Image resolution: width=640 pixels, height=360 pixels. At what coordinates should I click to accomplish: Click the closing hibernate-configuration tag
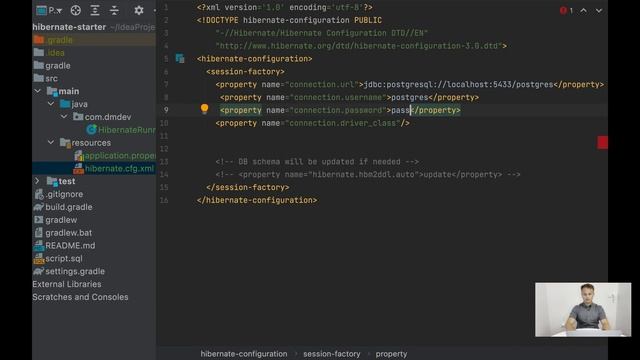[257, 200]
